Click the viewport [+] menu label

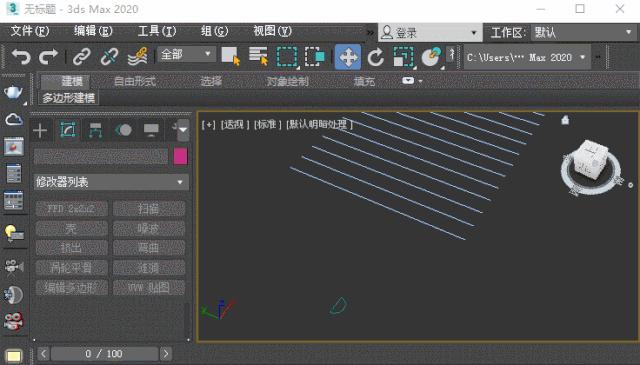pyautogui.click(x=209, y=125)
